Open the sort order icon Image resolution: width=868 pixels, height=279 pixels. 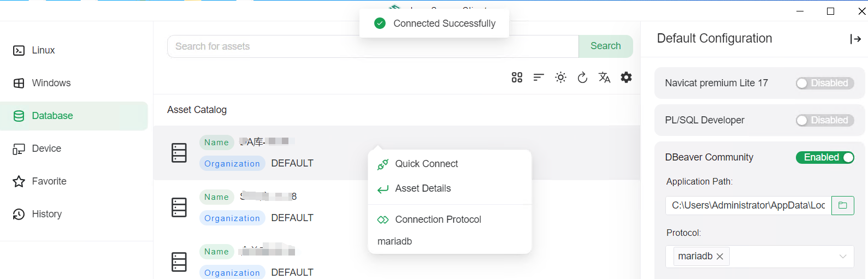(539, 78)
